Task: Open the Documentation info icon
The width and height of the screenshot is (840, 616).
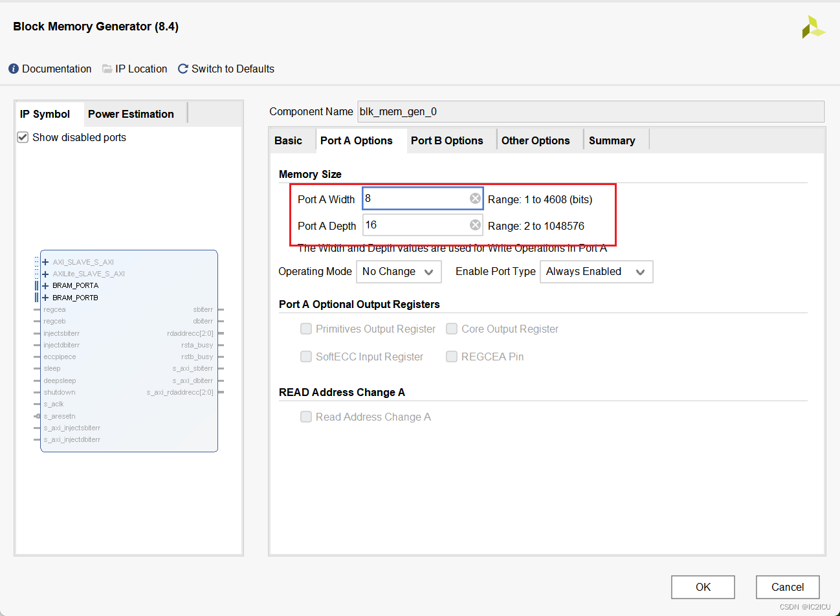Action: [14, 69]
